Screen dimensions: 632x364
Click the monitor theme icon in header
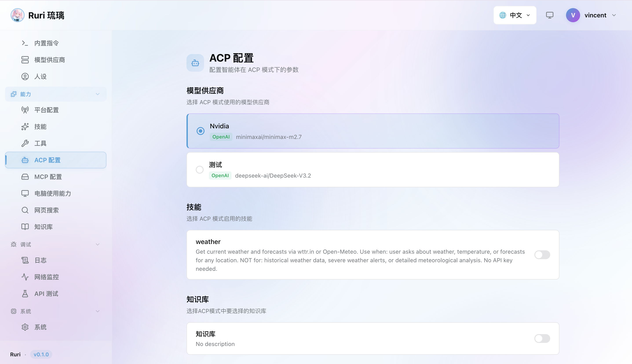(550, 15)
